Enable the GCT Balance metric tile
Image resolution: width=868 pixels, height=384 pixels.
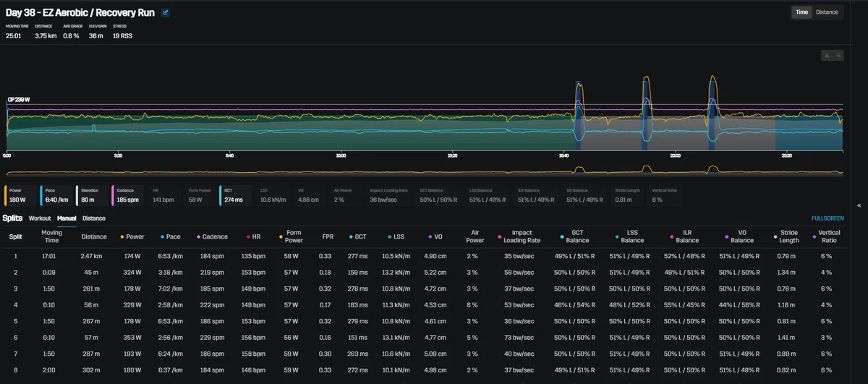pyautogui.click(x=441, y=195)
